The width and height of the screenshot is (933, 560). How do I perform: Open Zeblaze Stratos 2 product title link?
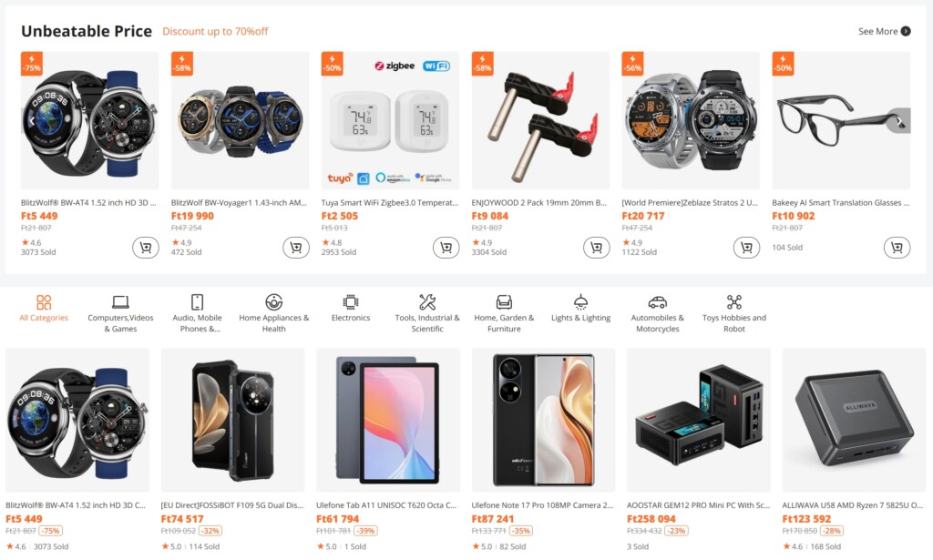point(690,203)
